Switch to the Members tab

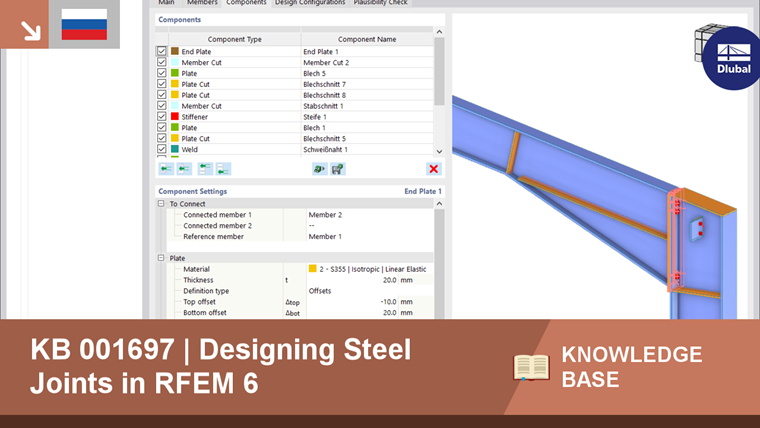(202, 3)
